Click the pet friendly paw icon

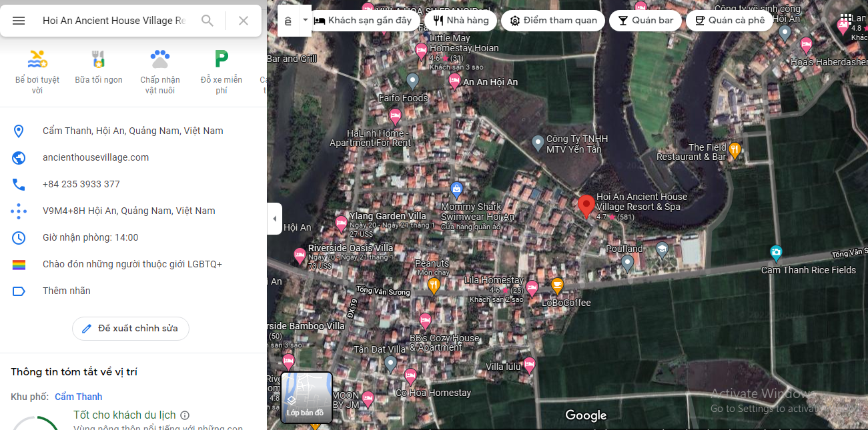pos(160,59)
